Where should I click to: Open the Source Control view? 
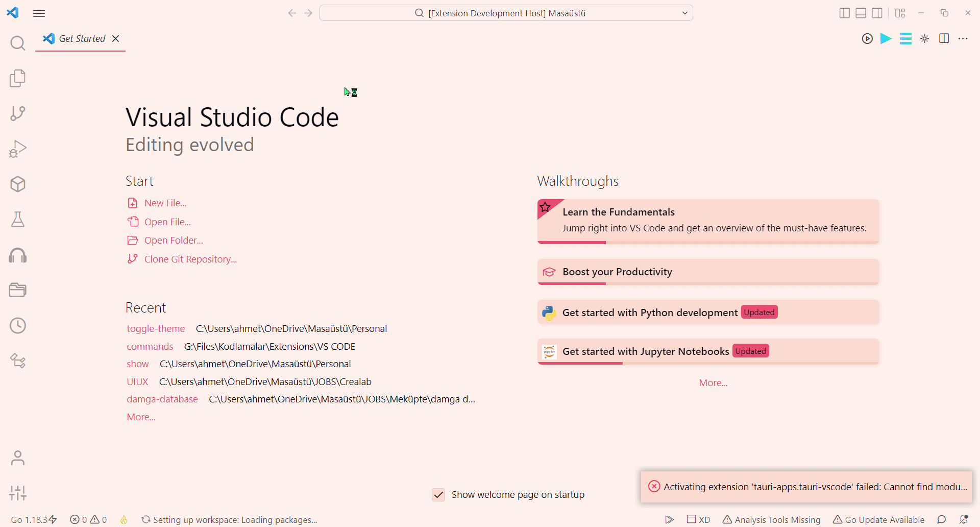tap(18, 113)
